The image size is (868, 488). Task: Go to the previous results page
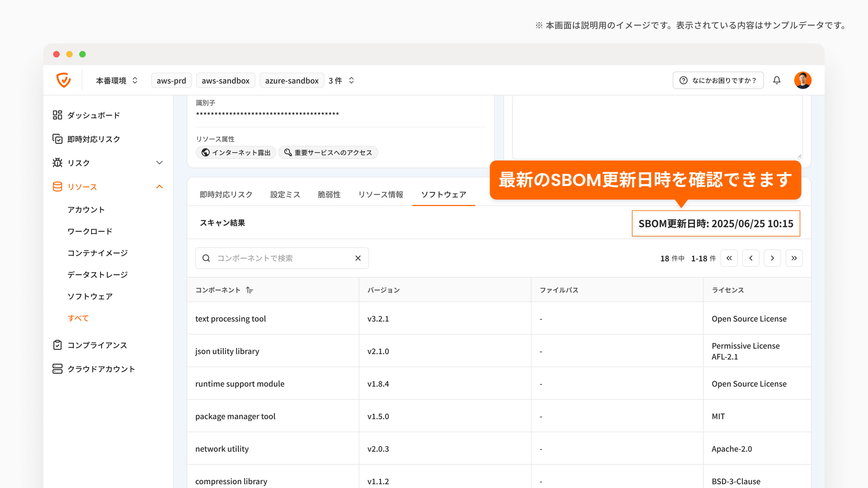tap(751, 258)
